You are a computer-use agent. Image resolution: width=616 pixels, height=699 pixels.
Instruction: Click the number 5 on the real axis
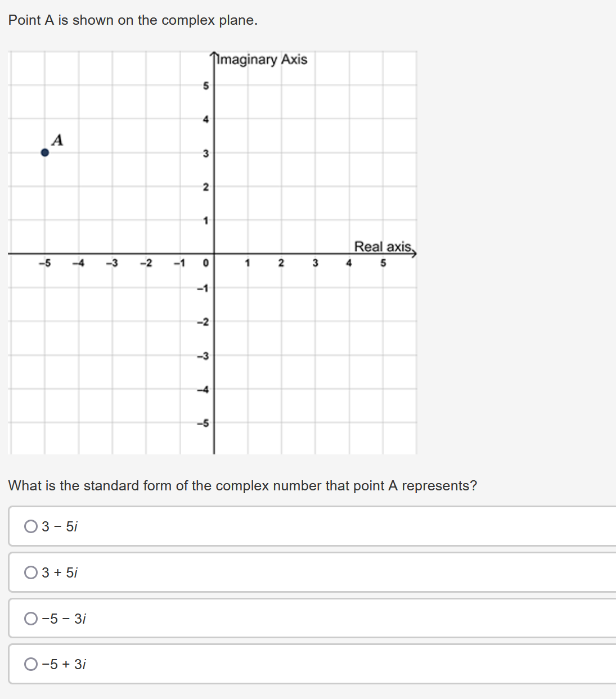(382, 262)
